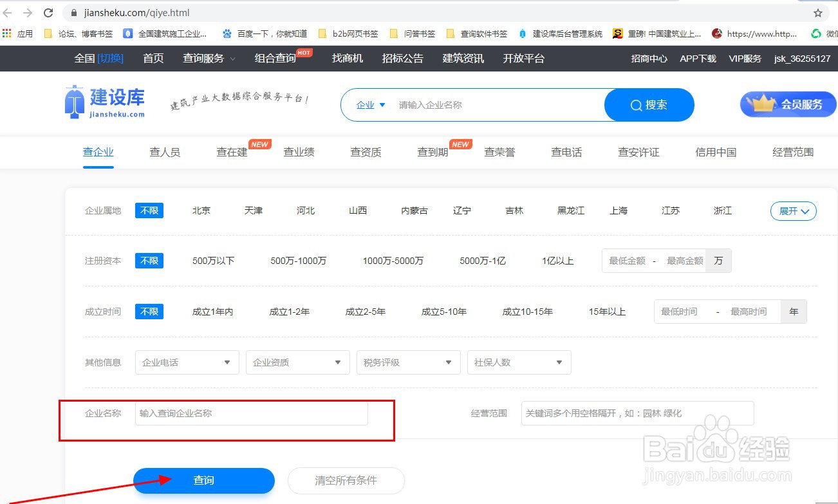Click the APP下载 link
Image resolution: width=838 pixels, height=504 pixels.
coord(698,59)
